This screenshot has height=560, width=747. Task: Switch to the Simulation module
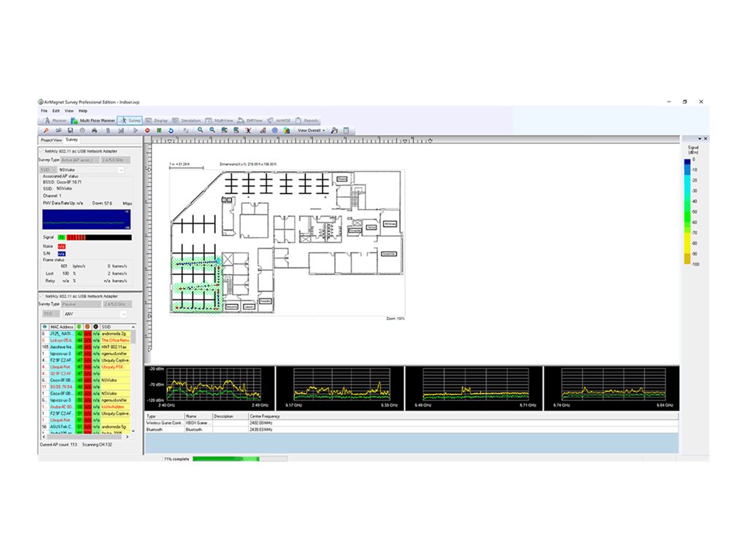[x=186, y=121]
